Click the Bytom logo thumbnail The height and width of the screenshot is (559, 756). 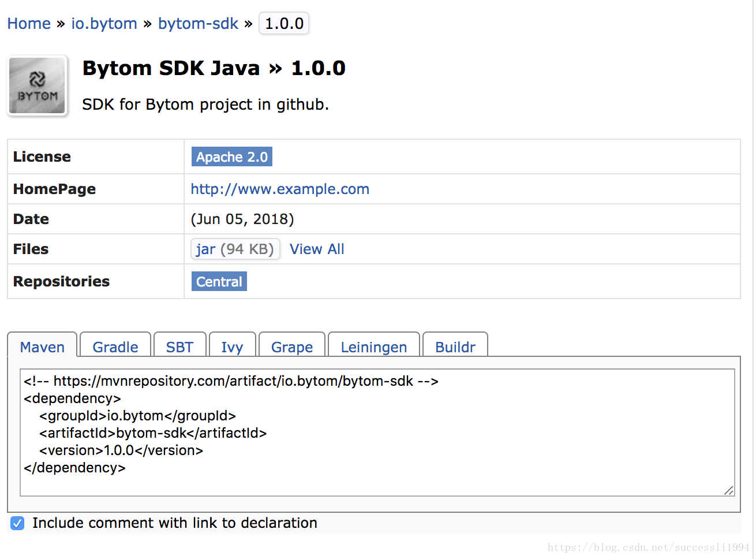tap(38, 85)
